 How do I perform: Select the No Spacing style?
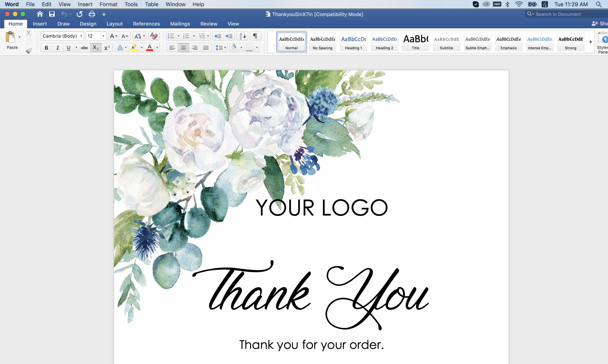tap(322, 42)
